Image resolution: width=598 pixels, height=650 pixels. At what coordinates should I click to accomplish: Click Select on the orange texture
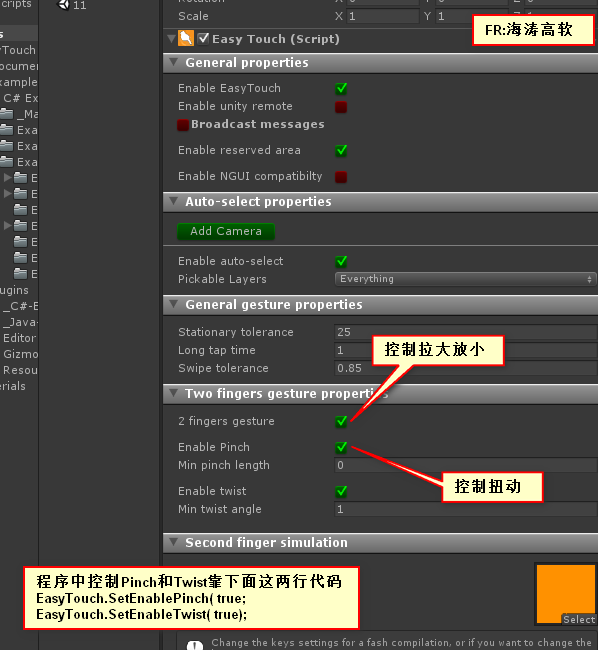(579, 619)
